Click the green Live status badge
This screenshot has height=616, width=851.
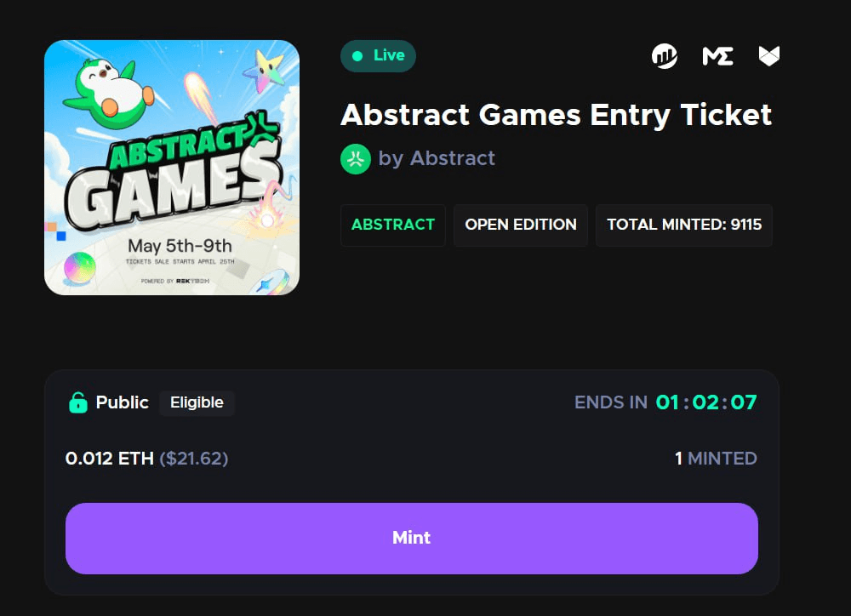(379, 56)
